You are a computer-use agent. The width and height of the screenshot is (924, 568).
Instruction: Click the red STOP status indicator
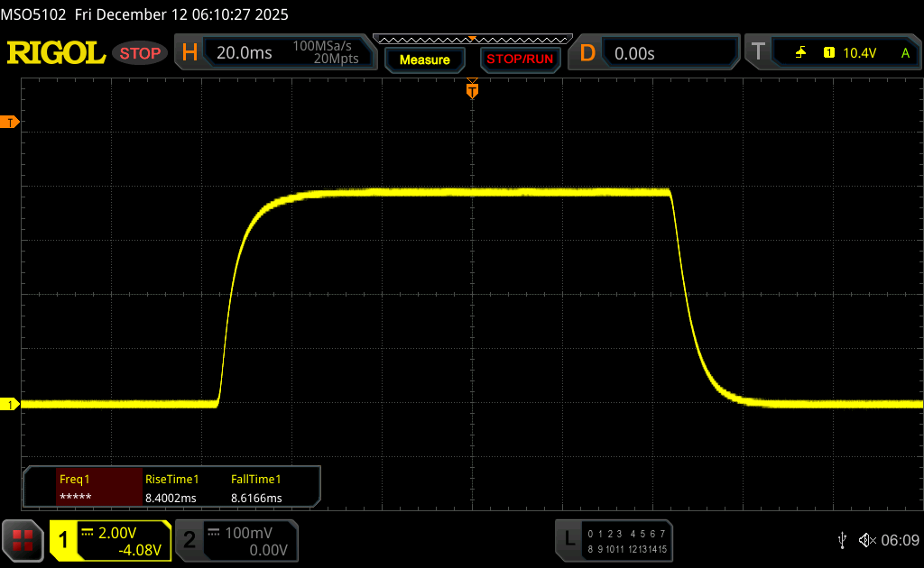coord(141,53)
